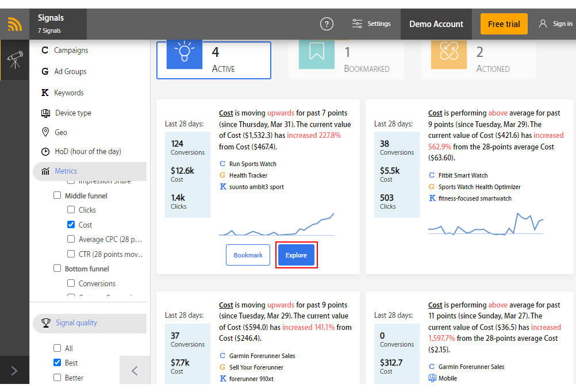Open the Signals 7 Signals header tab
The image size is (576, 392).
coord(58,24)
